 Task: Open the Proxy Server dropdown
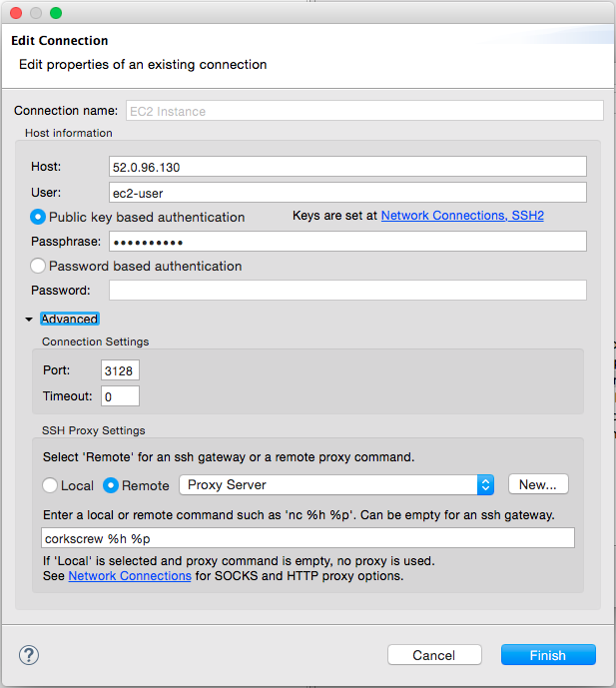[336, 485]
